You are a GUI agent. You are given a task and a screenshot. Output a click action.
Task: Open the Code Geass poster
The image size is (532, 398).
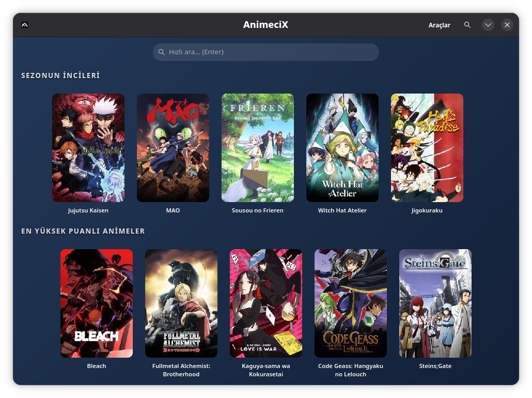(x=351, y=303)
